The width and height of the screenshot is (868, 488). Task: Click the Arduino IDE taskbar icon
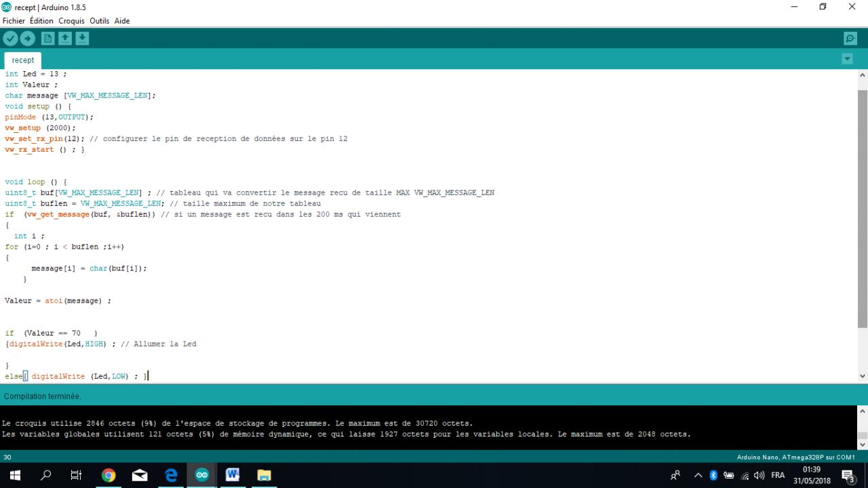coord(202,475)
